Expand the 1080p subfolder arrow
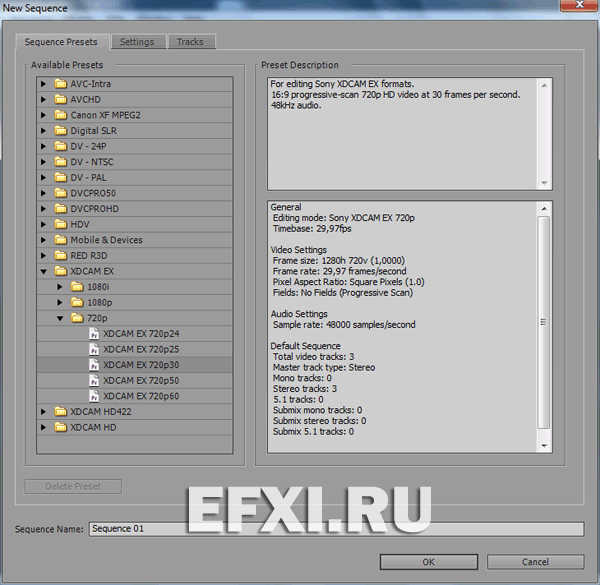600x585 pixels. click(60, 302)
